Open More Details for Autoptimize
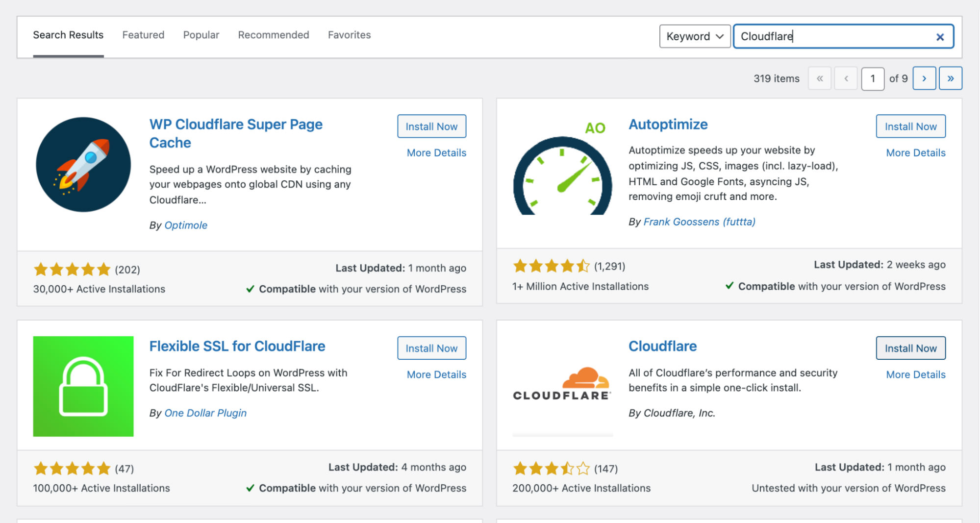 click(916, 153)
